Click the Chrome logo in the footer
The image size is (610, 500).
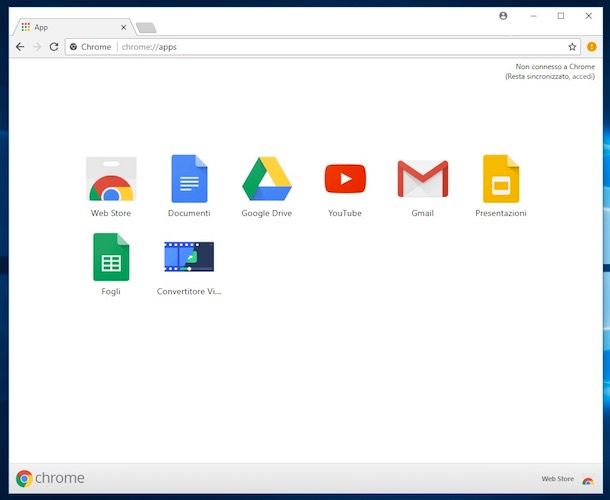pos(50,478)
